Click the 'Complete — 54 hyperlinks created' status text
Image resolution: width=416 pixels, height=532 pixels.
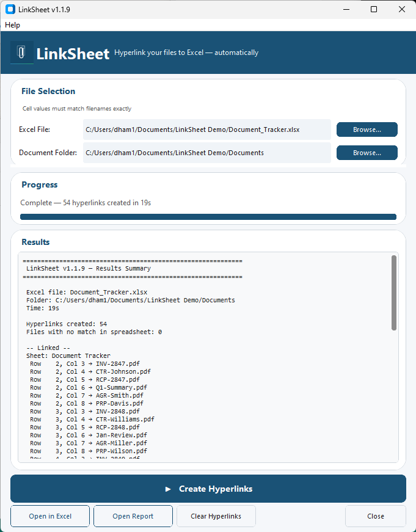(86, 203)
